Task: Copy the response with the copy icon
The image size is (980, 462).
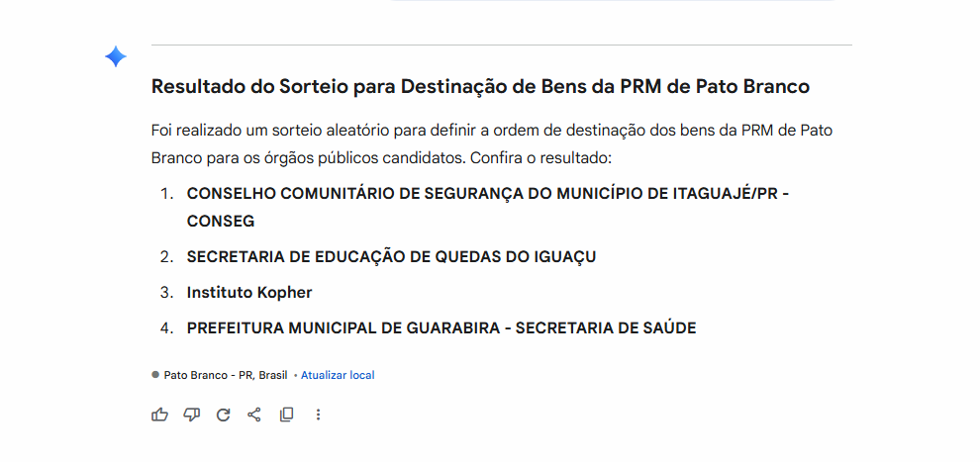Action: pos(286,415)
